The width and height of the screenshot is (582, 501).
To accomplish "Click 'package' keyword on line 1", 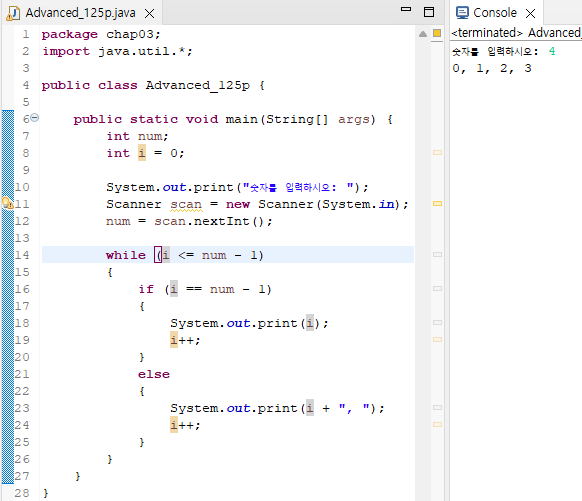I will click(69, 35).
